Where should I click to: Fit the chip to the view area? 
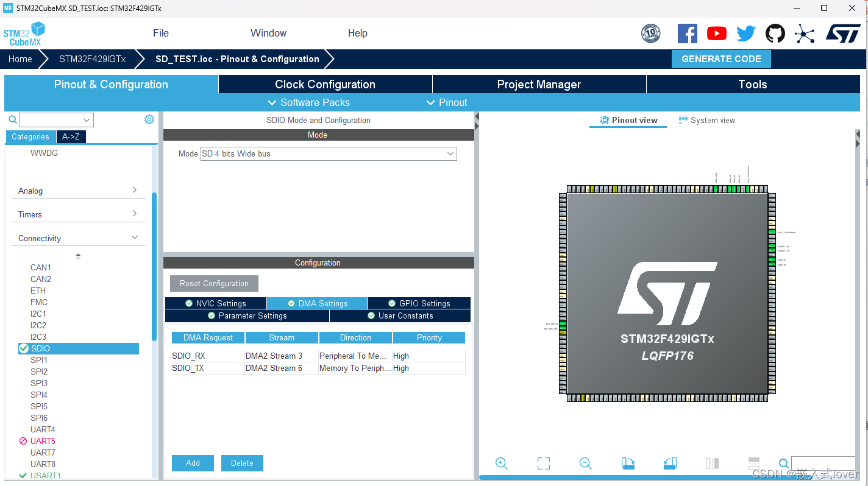(x=544, y=463)
